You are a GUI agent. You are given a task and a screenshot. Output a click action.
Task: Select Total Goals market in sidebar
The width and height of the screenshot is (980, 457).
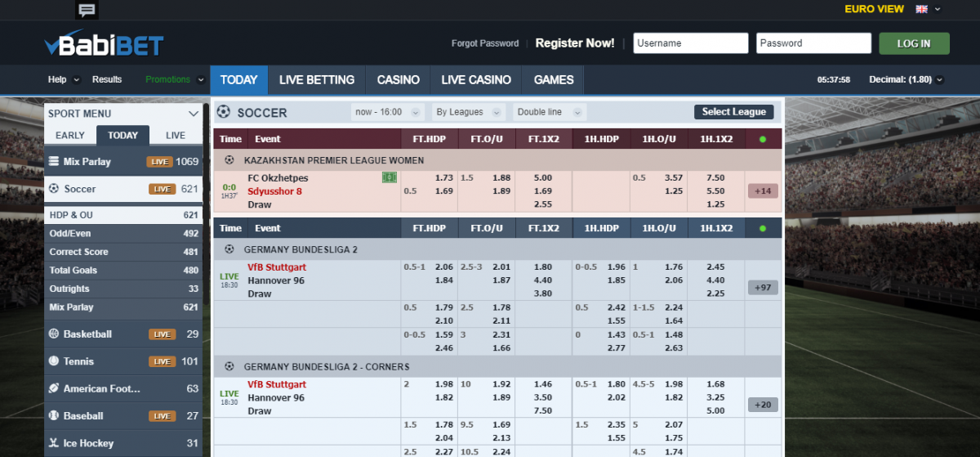pyautogui.click(x=123, y=270)
